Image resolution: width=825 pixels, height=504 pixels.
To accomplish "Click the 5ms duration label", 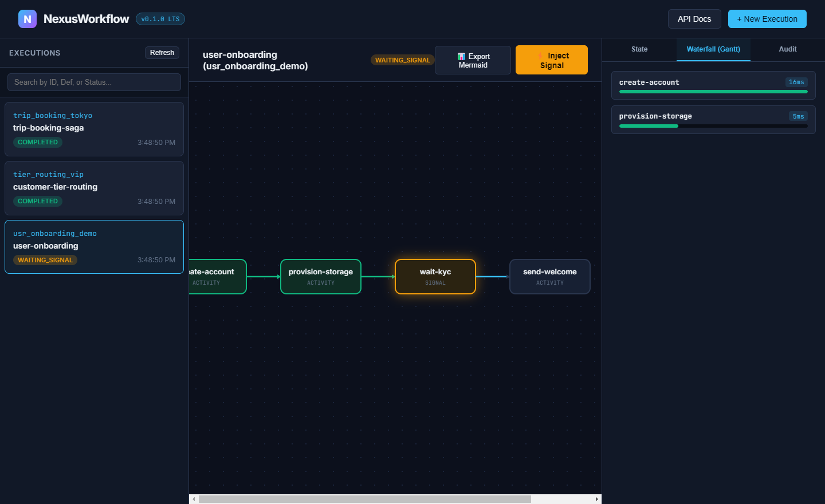I will click(x=798, y=116).
